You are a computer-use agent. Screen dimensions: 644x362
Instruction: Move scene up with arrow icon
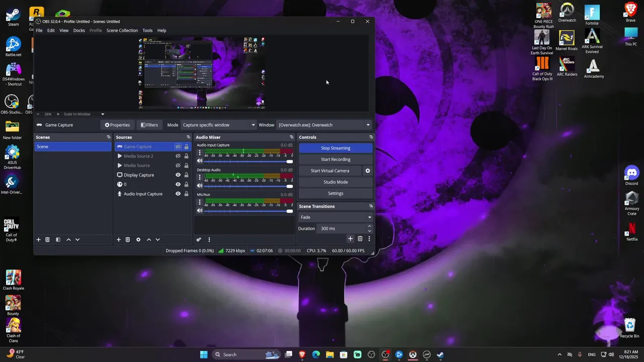[x=68, y=240]
